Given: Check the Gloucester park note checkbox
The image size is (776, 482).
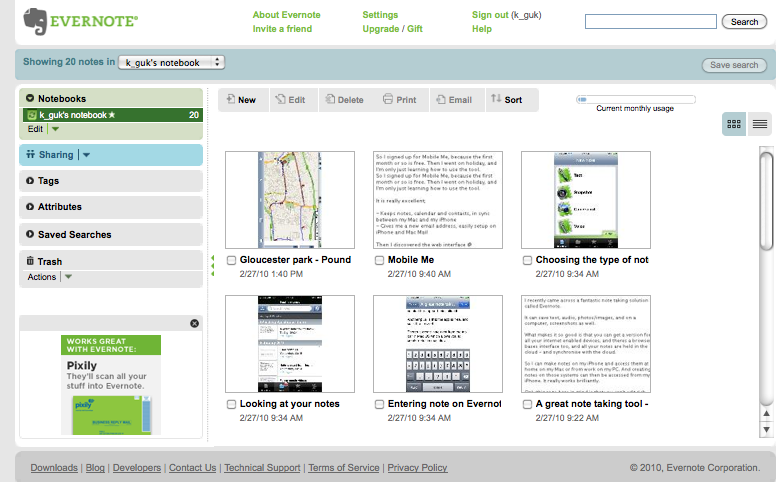Looking at the screenshot, I should 232,260.
